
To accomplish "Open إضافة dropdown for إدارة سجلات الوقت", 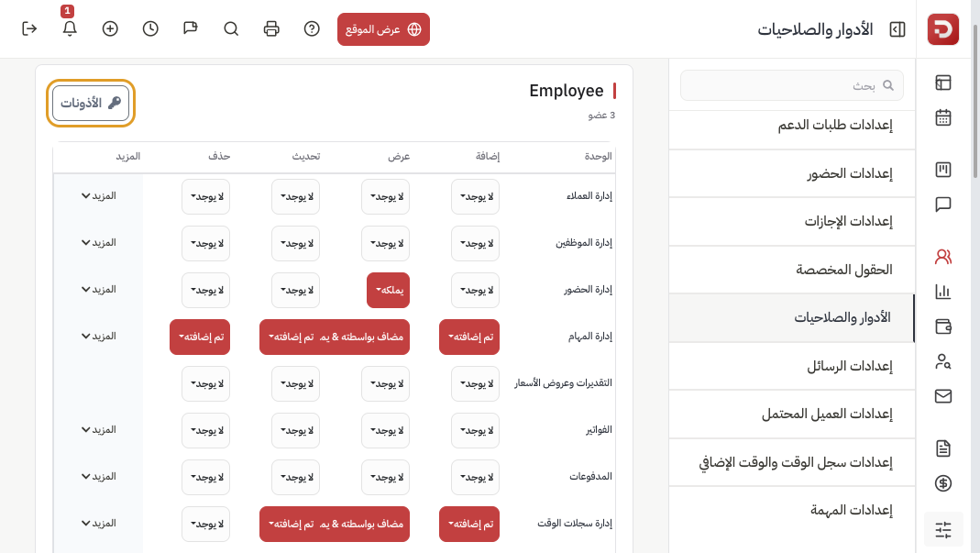I will pos(469,525).
